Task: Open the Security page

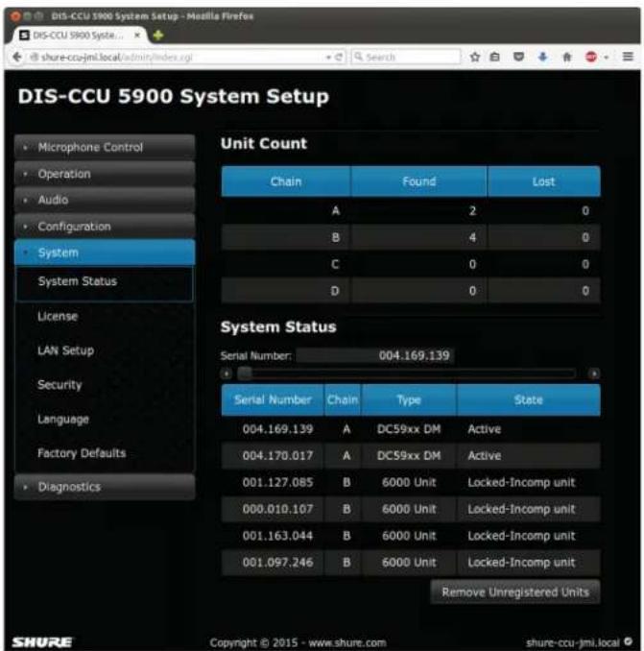Action: pyautogui.click(x=60, y=385)
